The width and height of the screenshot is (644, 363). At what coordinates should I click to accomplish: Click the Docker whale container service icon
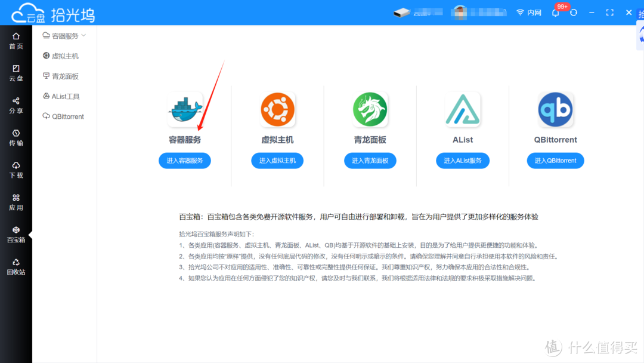pos(185,110)
